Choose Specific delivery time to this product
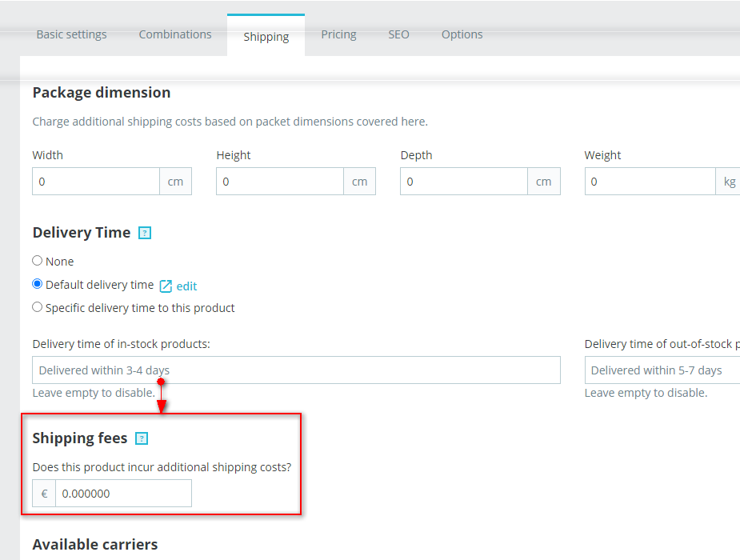740x560 pixels. click(38, 307)
